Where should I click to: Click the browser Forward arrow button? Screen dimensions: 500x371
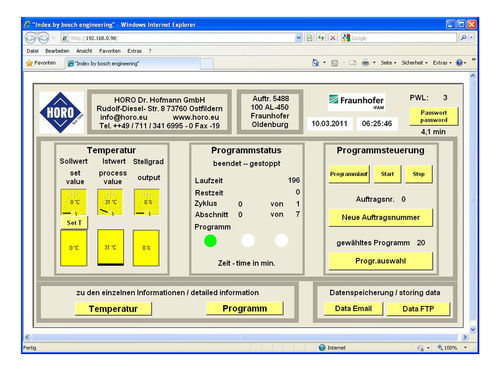pos(43,38)
